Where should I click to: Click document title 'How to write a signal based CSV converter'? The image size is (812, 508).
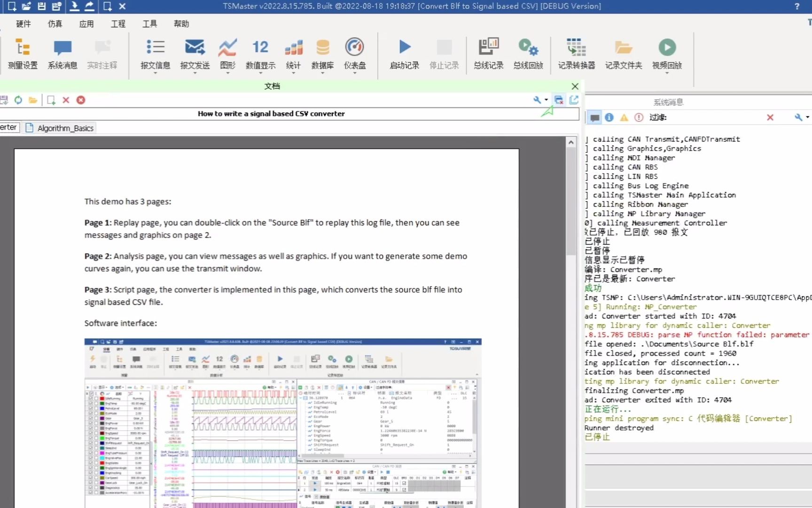(271, 113)
